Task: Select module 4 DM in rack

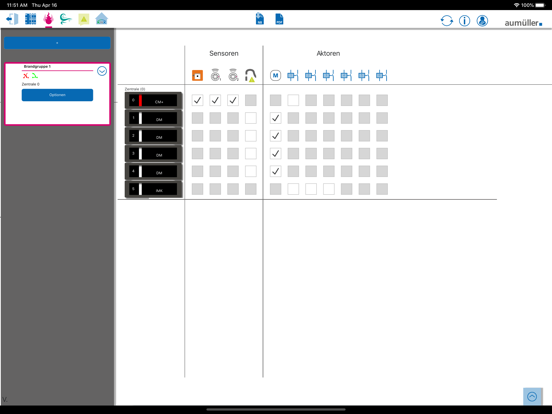Action: (153, 171)
